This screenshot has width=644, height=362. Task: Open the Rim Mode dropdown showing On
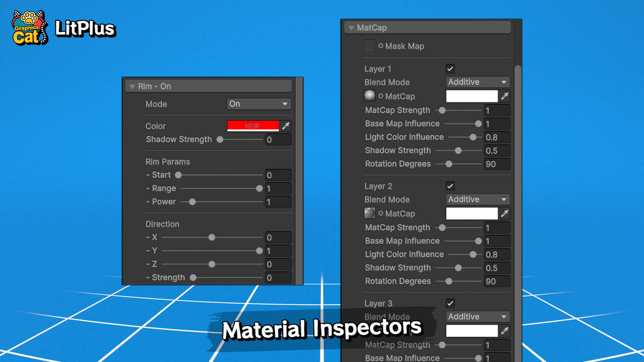click(259, 104)
